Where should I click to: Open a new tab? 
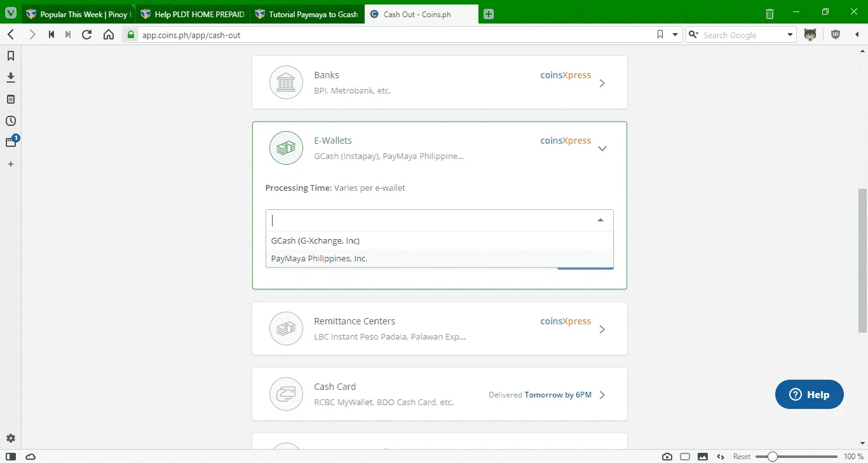[x=488, y=14]
